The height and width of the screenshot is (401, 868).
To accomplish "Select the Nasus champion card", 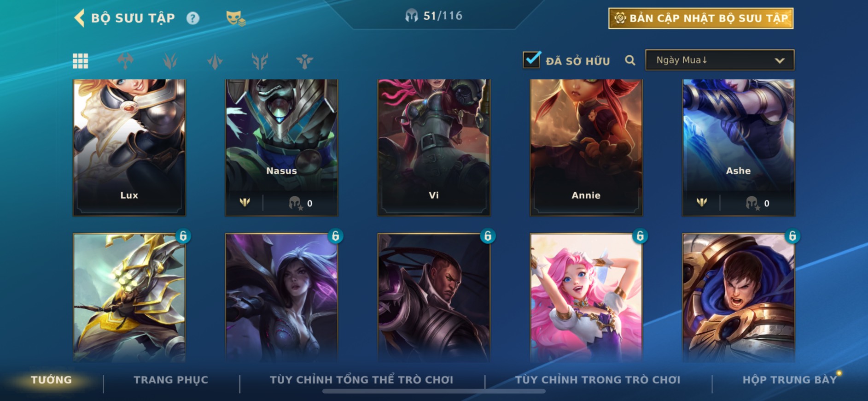I will click(x=281, y=147).
